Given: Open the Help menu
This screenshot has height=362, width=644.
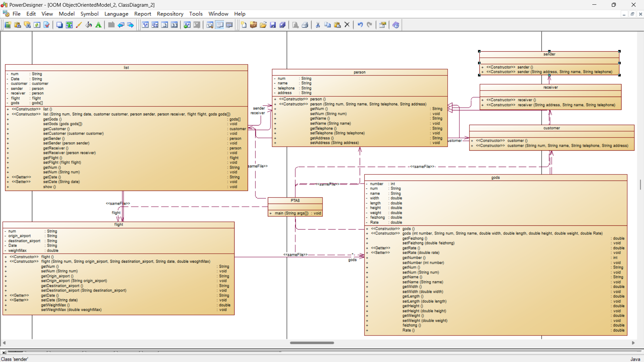Looking at the screenshot, I should [x=240, y=14].
